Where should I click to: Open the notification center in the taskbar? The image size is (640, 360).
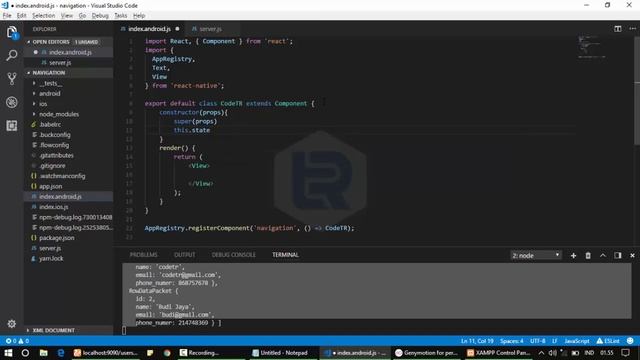click(626, 353)
